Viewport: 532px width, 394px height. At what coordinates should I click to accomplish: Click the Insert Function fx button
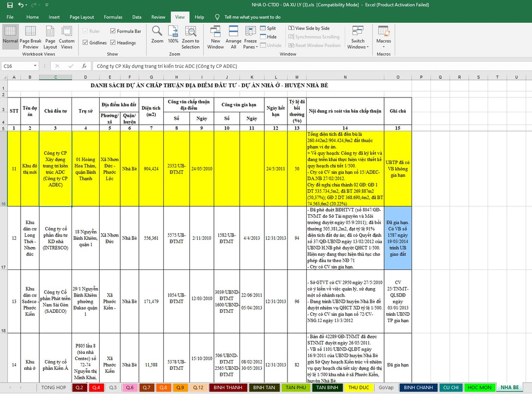coord(84,66)
